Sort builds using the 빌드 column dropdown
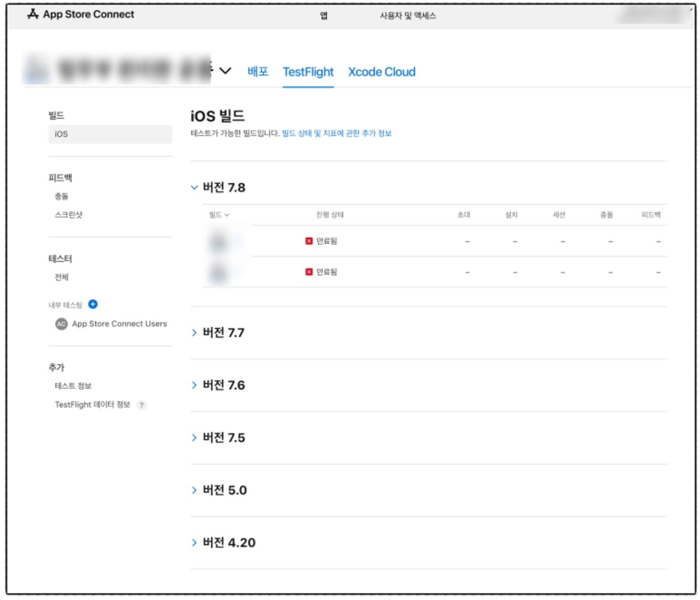The image size is (700, 600). point(219,215)
